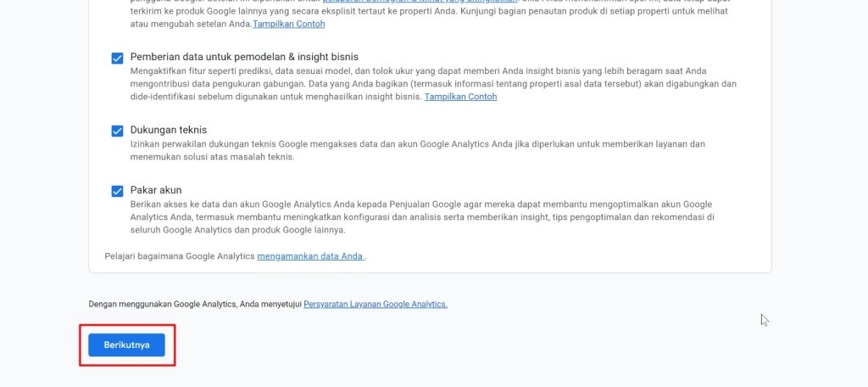868x387 pixels.
Task: Select the 'Pakar akun' heading text
Action: tap(156, 190)
